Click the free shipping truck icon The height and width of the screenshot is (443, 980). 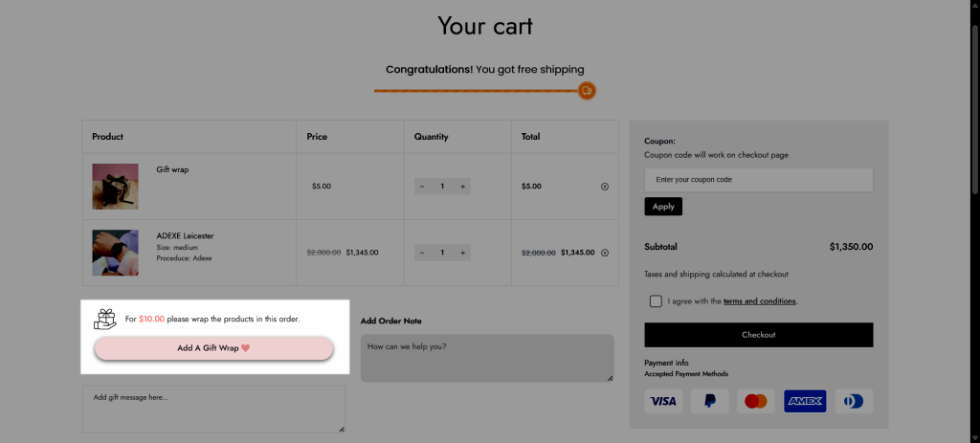click(587, 91)
